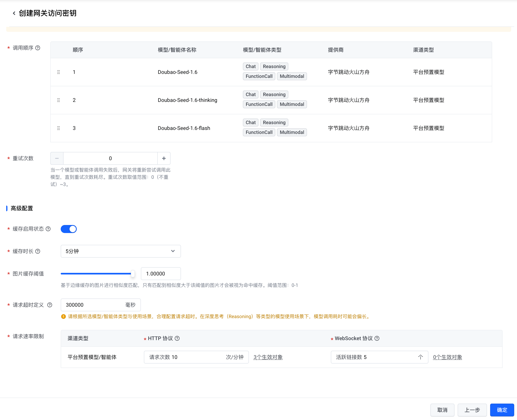Click the 3个生效对象 link

point(268,357)
